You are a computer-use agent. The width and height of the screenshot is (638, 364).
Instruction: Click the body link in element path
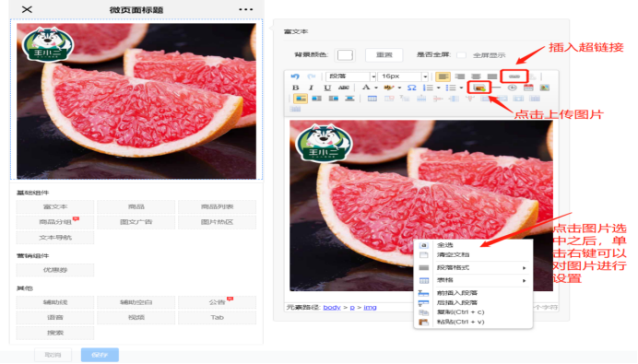pos(332,307)
